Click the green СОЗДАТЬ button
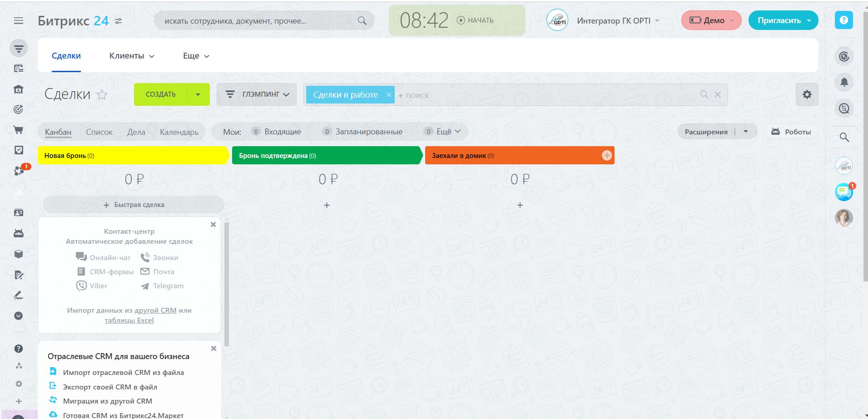Screen dimensions: 868x419 coord(161,94)
